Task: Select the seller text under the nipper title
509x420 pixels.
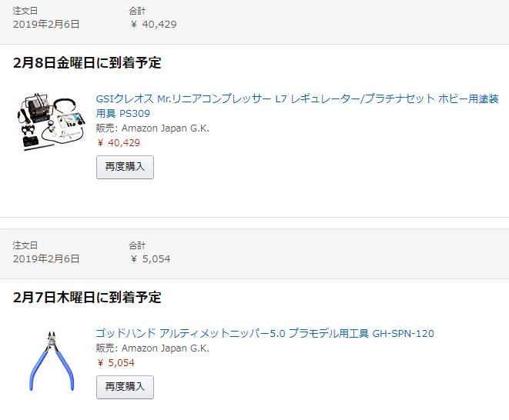Action: (152, 348)
